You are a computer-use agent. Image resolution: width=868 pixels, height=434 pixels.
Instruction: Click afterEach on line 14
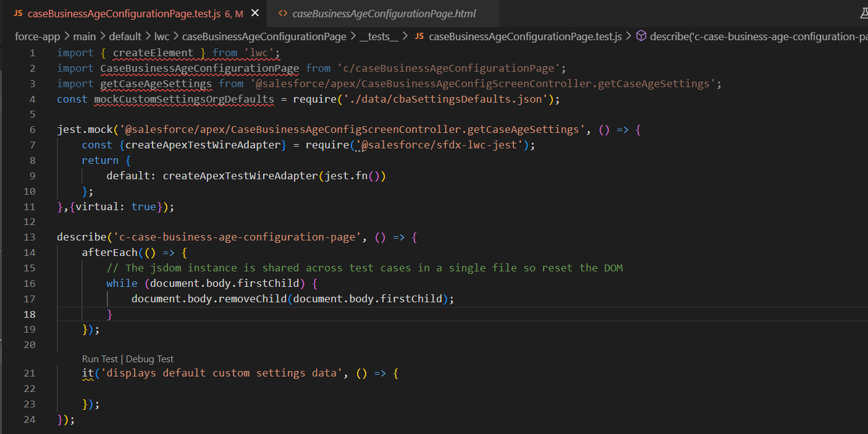[x=109, y=253]
